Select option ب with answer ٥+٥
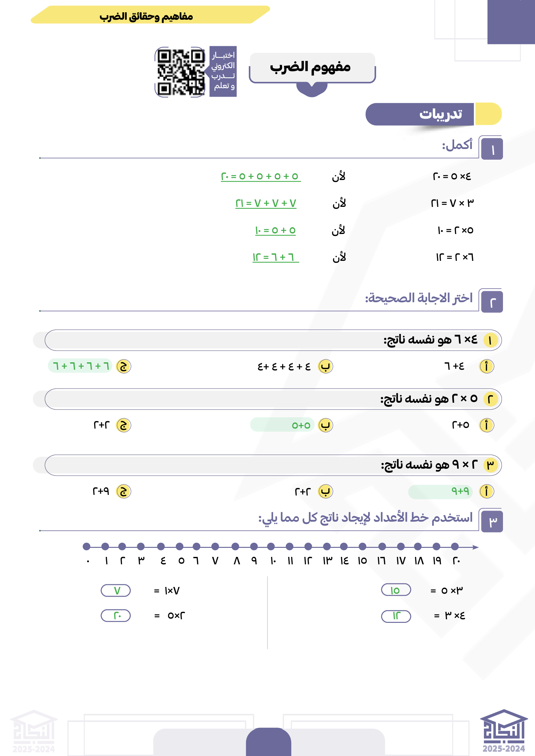This screenshot has width=535, height=756. (325, 425)
